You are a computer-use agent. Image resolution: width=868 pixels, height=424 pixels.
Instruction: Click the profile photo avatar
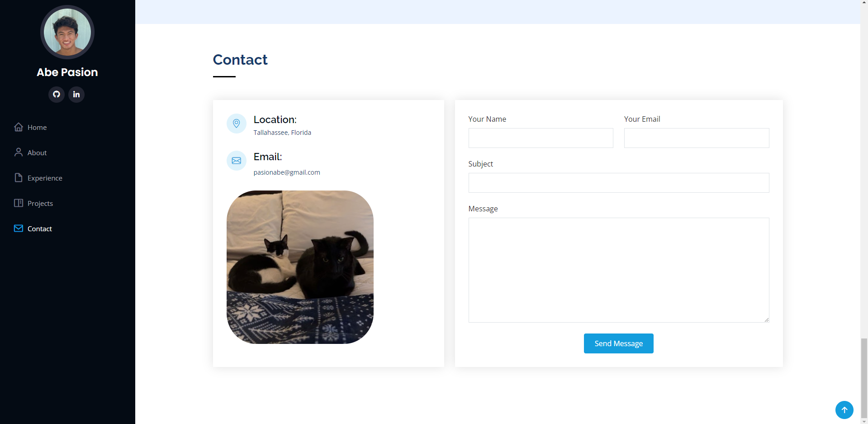pyautogui.click(x=67, y=32)
